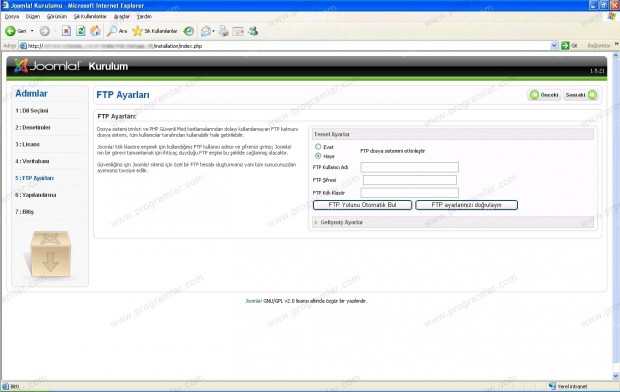Refresh the page with the green arrows icon

click(81, 31)
